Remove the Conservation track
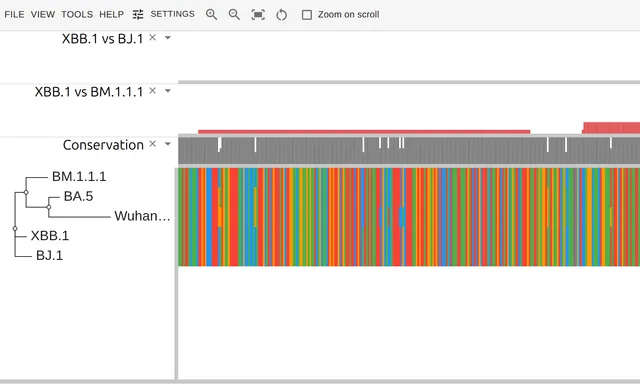640x384 pixels. [x=153, y=144]
